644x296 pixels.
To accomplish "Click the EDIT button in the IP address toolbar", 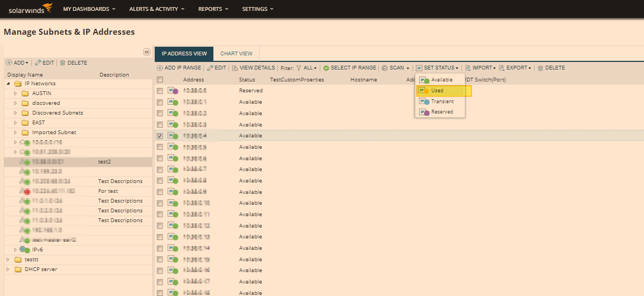I will (x=217, y=68).
